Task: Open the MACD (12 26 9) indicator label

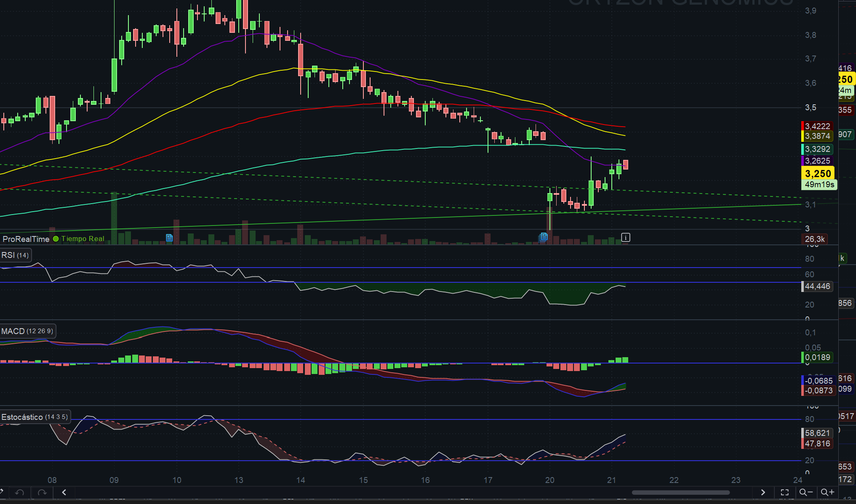Action: tap(27, 331)
